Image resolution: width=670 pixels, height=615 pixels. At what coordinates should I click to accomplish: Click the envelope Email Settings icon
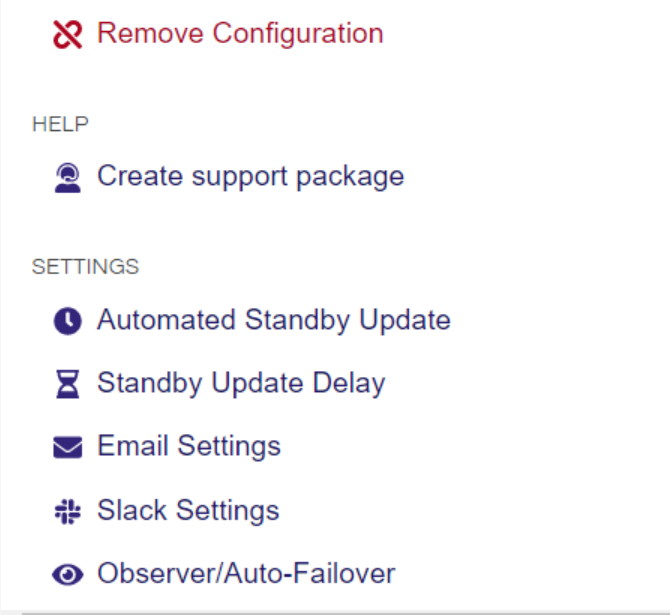click(x=67, y=447)
